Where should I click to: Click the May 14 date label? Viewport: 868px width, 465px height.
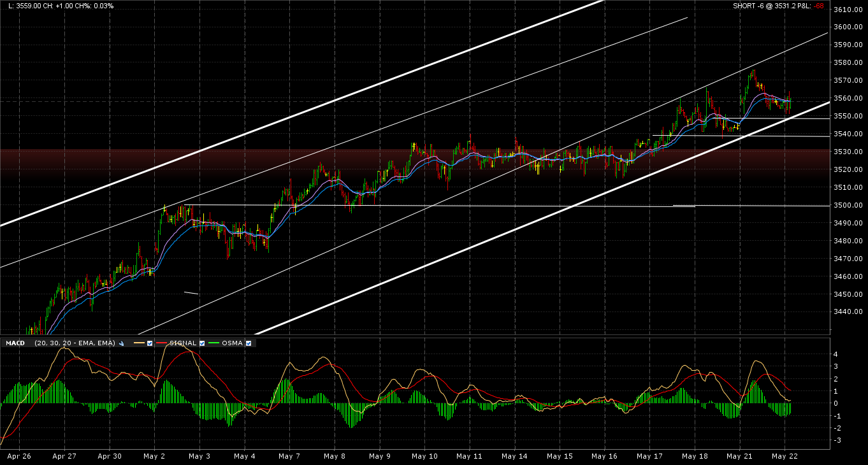[514, 456]
